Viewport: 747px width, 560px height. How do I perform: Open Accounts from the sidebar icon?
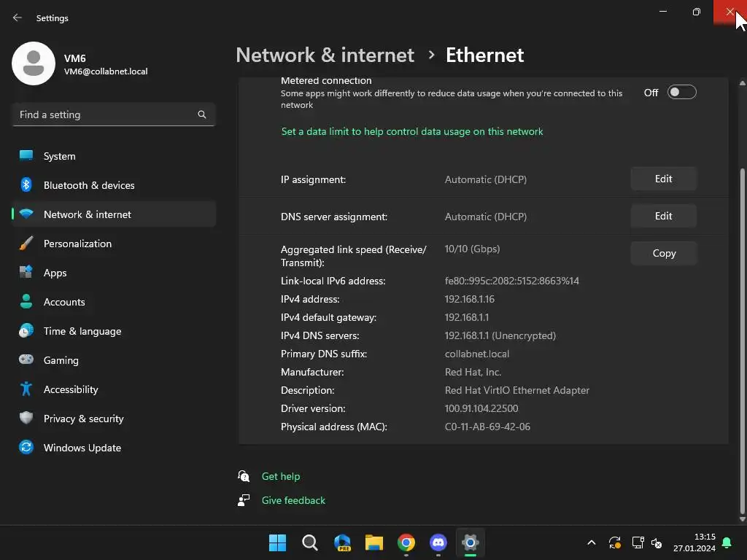pos(26,302)
